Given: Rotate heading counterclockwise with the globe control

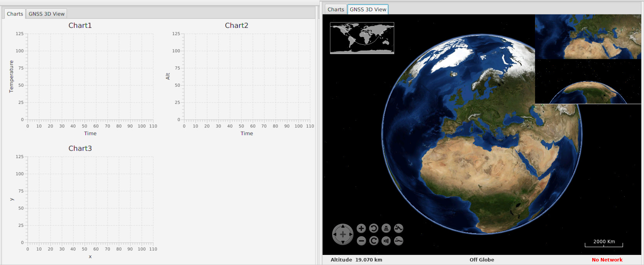Looking at the screenshot, I should pos(374,228).
